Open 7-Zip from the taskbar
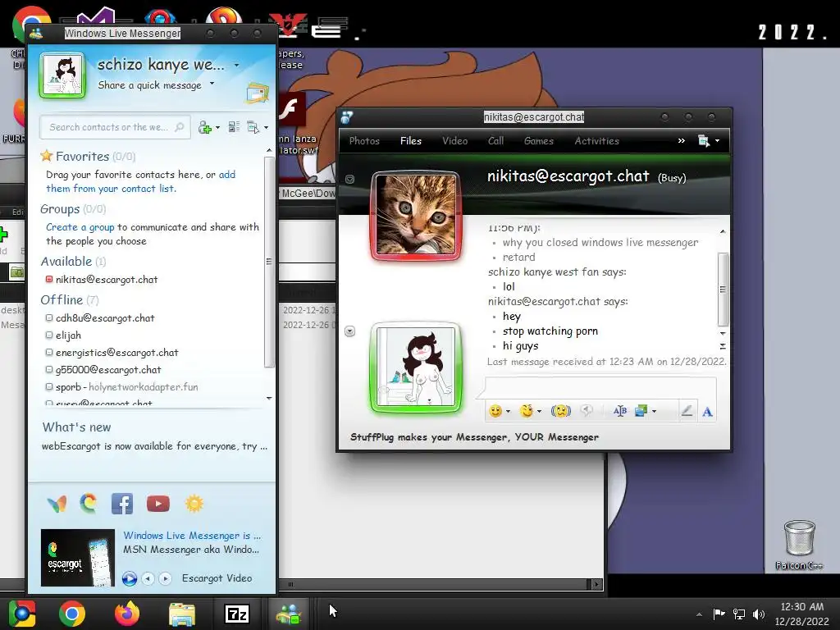The height and width of the screenshot is (630, 840). 237,614
